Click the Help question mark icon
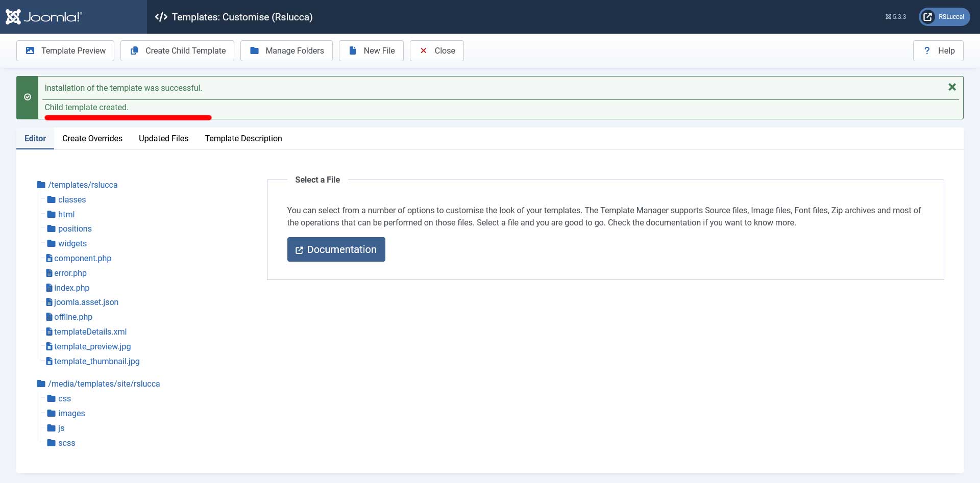 [x=927, y=50]
